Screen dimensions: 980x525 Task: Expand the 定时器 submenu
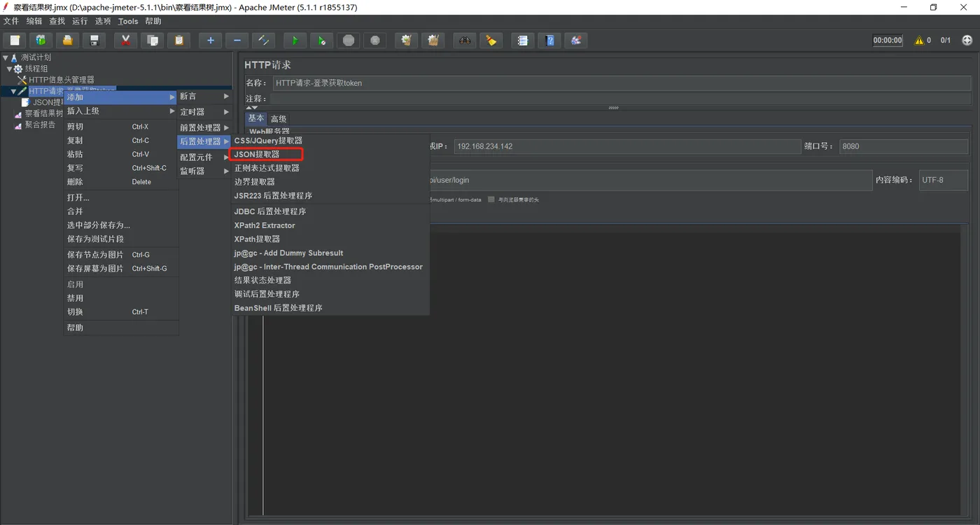204,112
